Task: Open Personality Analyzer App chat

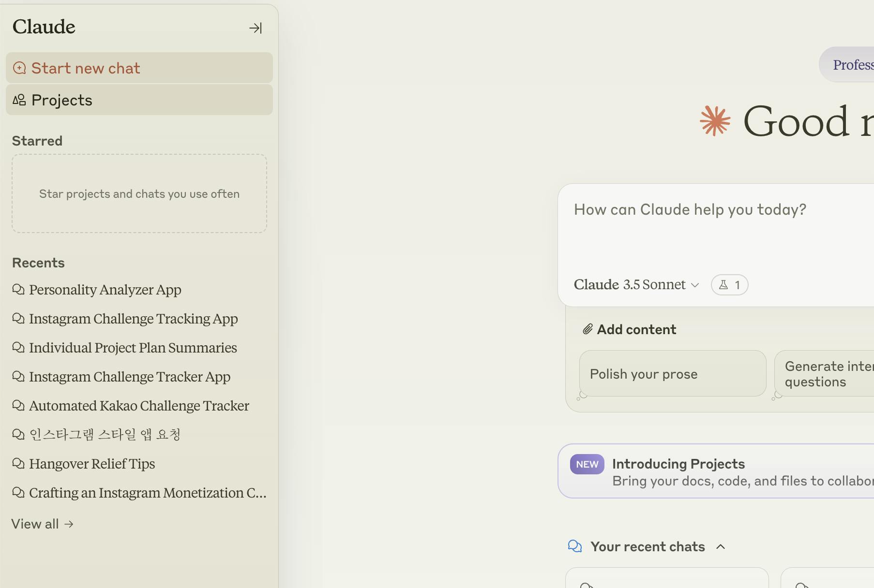Action: (x=105, y=290)
